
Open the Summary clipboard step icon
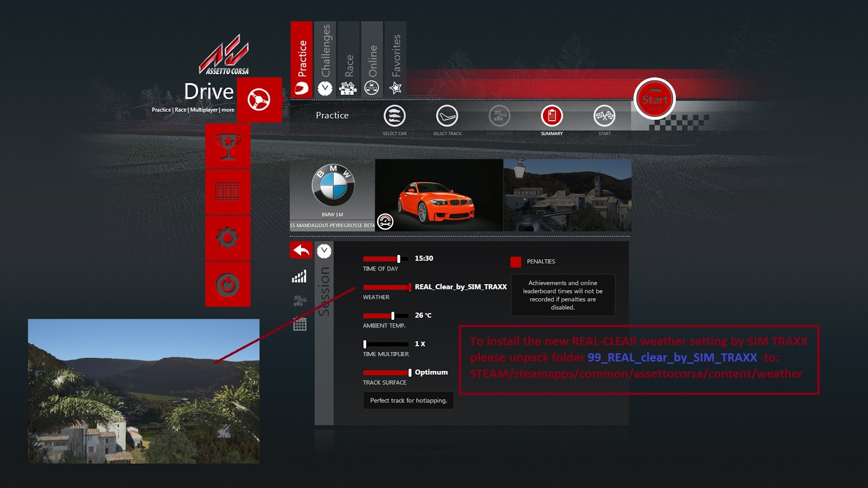[552, 115]
